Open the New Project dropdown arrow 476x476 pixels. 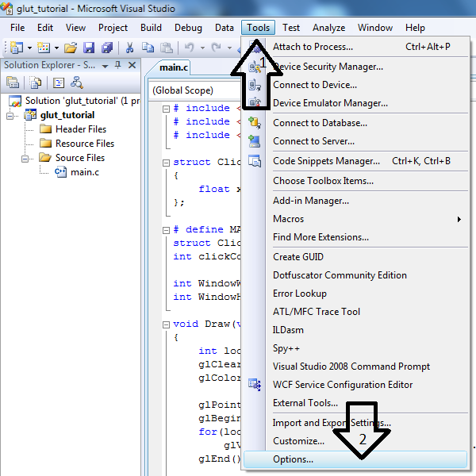coord(30,48)
